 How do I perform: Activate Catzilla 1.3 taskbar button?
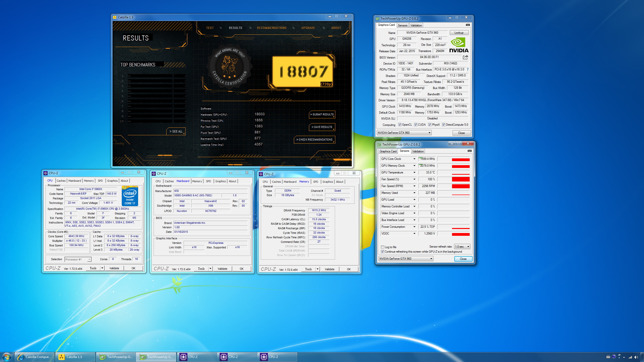(75, 357)
